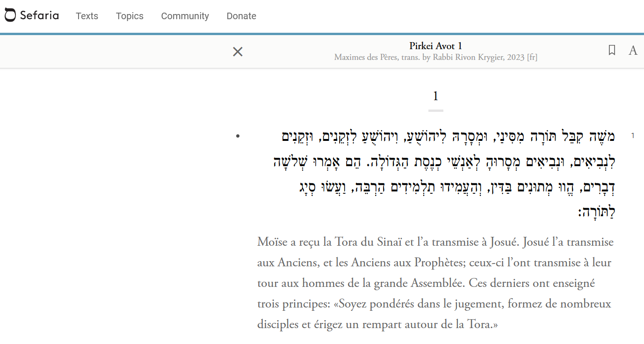The width and height of the screenshot is (644, 344).
Task: Click the Sefaria logo
Action: pyautogui.click(x=32, y=15)
